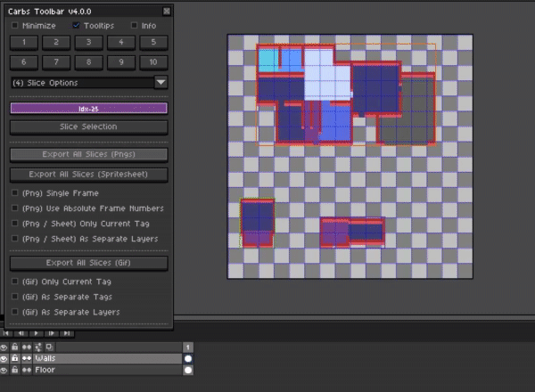Select toolbar page 7 tab
The height and width of the screenshot is (392, 535).
point(56,62)
